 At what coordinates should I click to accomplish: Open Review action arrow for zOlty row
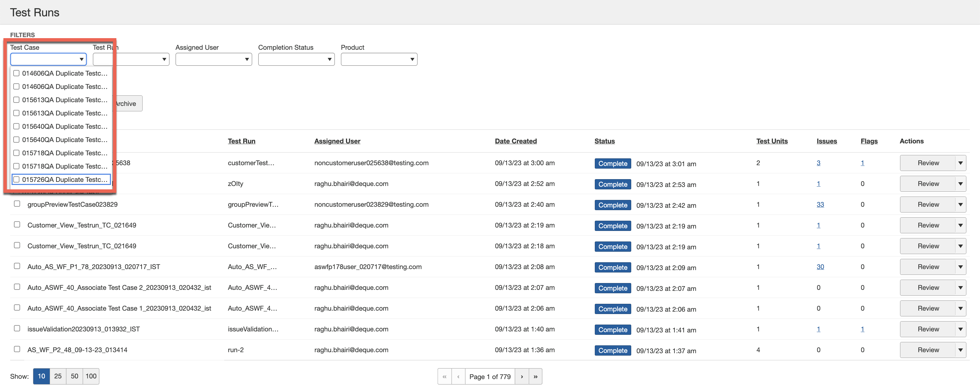click(960, 184)
